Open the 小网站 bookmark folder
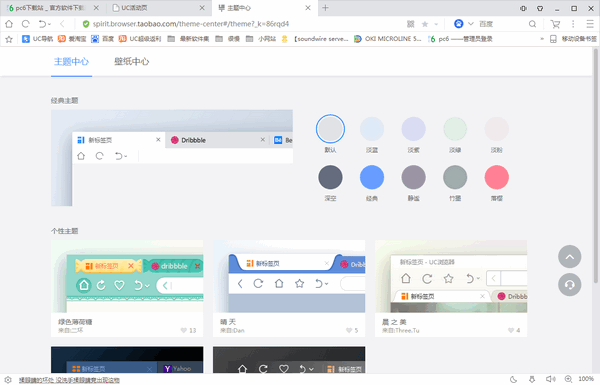This screenshot has height=385, width=600. [x=261, y=39]
